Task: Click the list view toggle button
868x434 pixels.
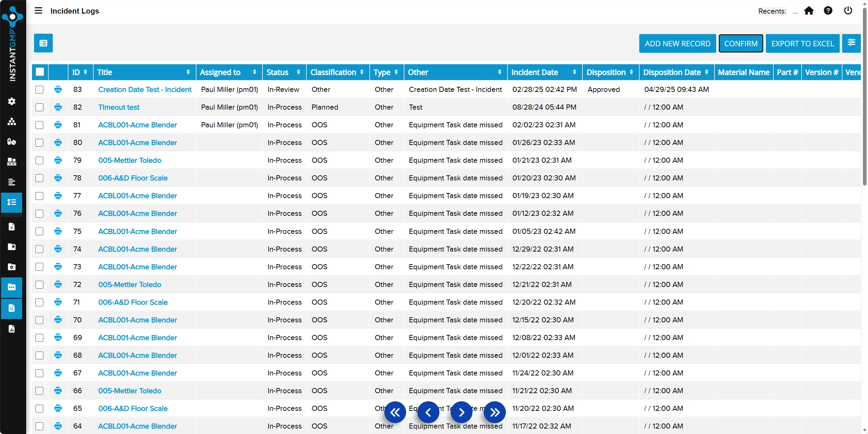Action: 43,43
